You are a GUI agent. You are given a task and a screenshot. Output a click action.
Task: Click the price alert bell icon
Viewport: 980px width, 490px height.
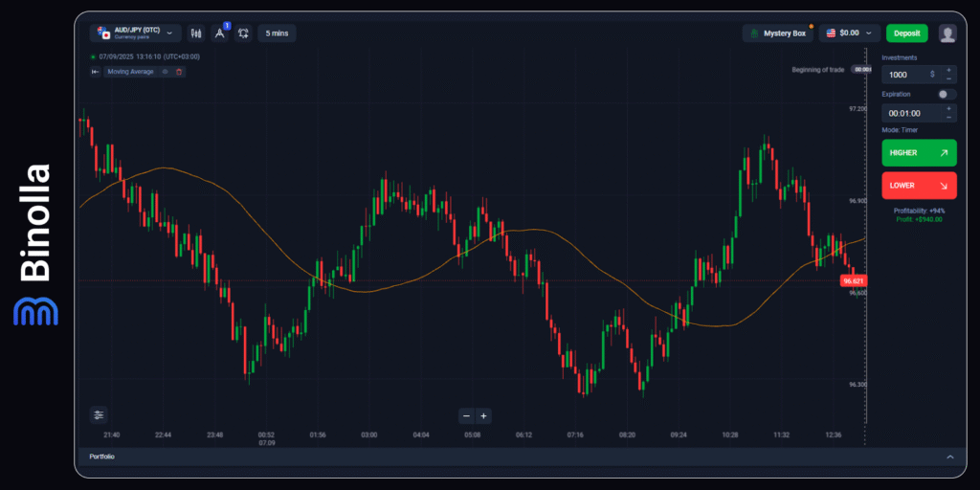(x=243, y=33)
